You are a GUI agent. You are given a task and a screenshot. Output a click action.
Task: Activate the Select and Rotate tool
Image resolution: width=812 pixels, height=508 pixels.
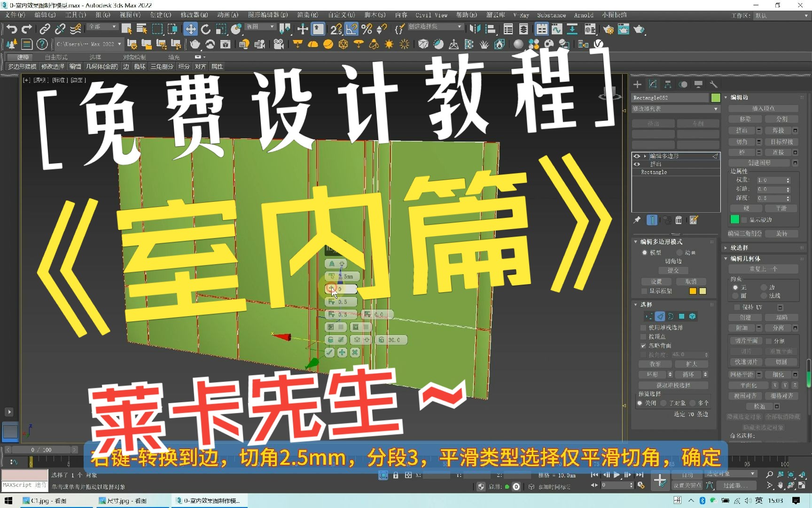pos(205,29)
